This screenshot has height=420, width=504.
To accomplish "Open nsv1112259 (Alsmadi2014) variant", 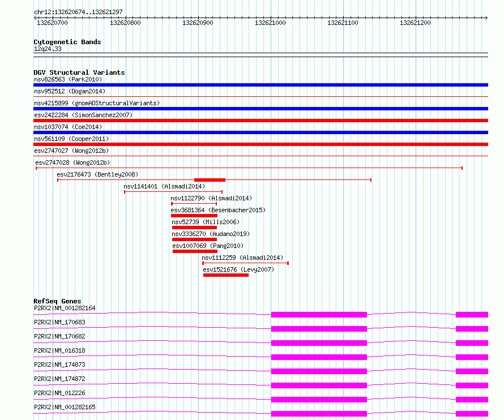I will click(x=242, y=258).
